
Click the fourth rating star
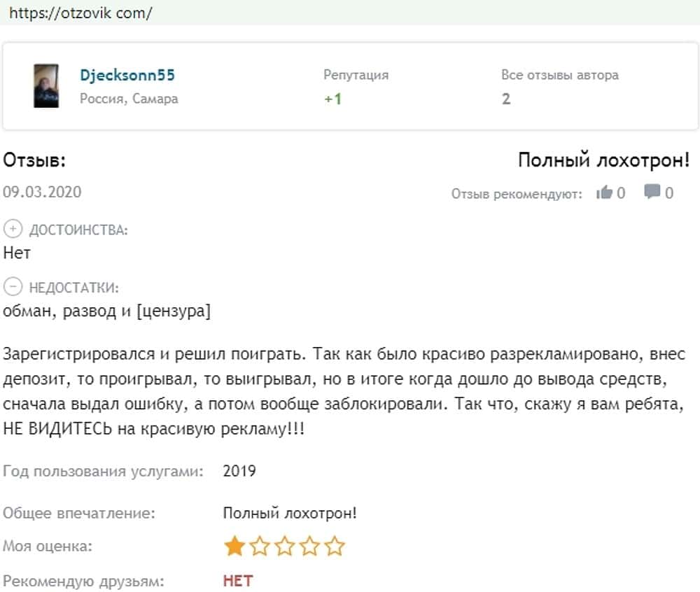[310, 546]
